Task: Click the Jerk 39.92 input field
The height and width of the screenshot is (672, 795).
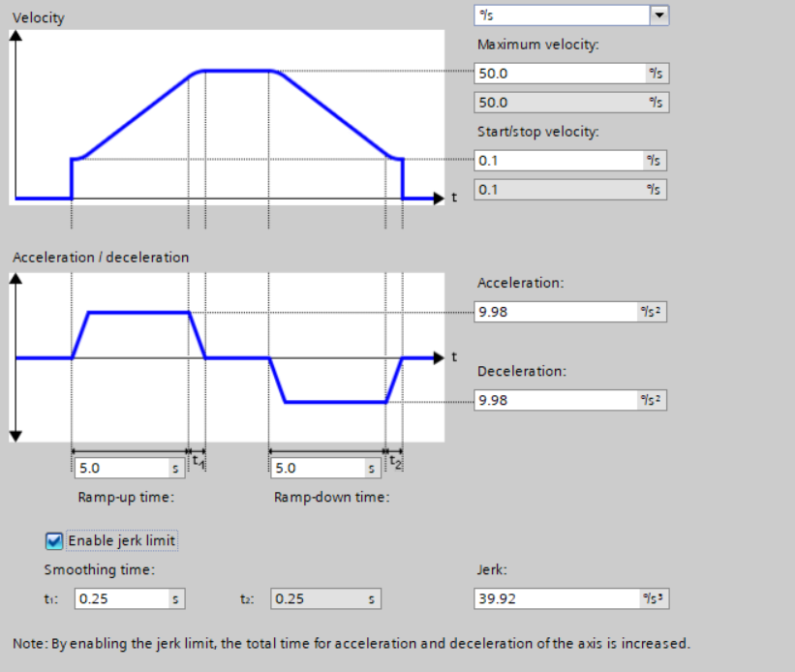Action: (x=571, y=599)
